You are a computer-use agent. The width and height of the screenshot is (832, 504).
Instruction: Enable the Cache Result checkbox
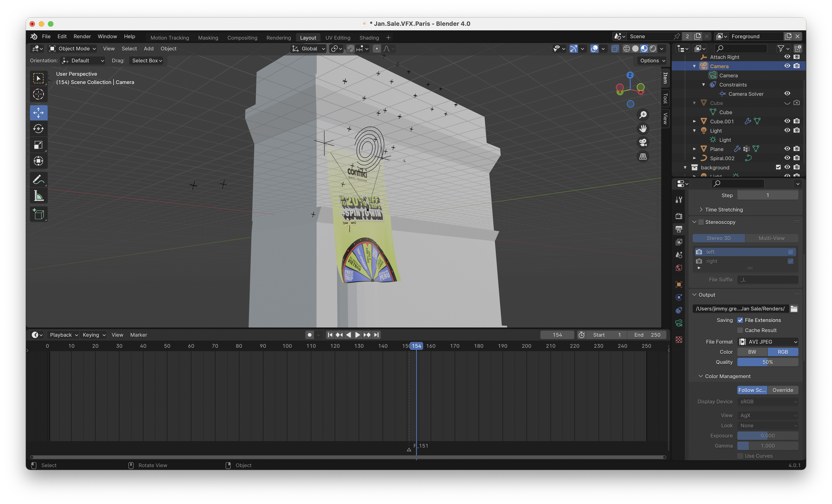click(x=740, y=330)
